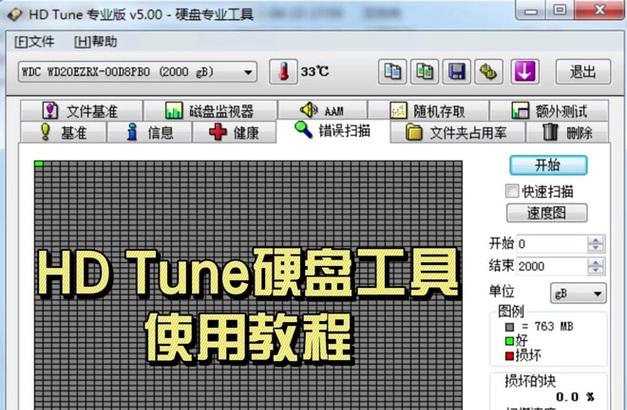Click the gray 763 MB legend swatch
Screen dimensions: 627x410
[509, 327]
